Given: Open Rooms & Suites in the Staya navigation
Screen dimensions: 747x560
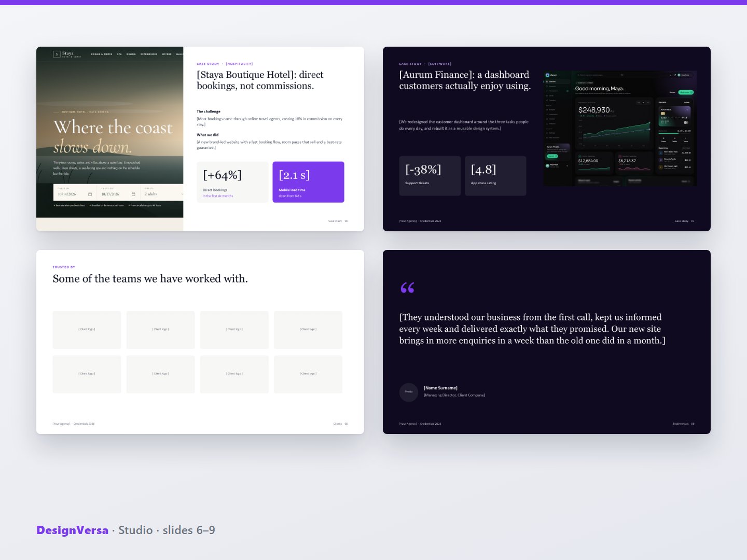Looking at the screenshot, I should point(102,54).
